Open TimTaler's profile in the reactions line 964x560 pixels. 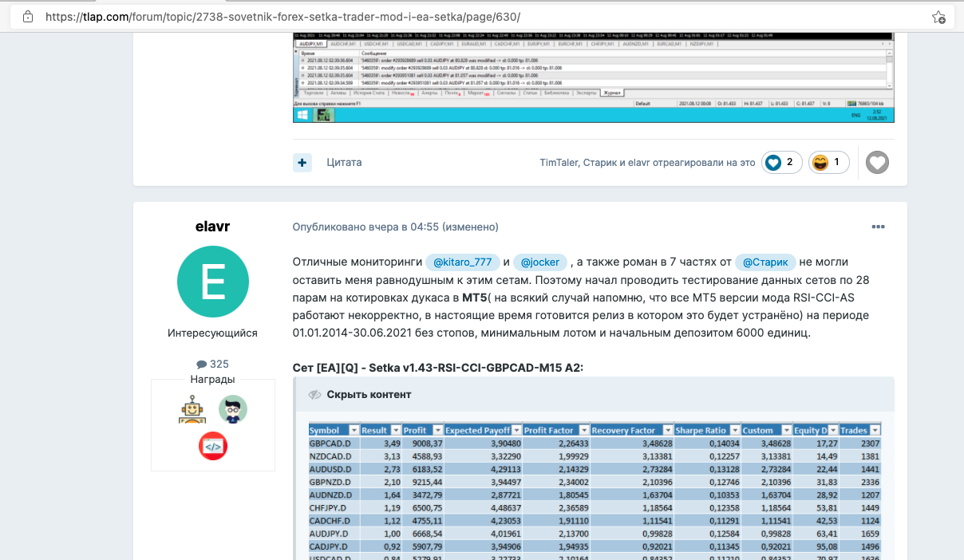558,163
